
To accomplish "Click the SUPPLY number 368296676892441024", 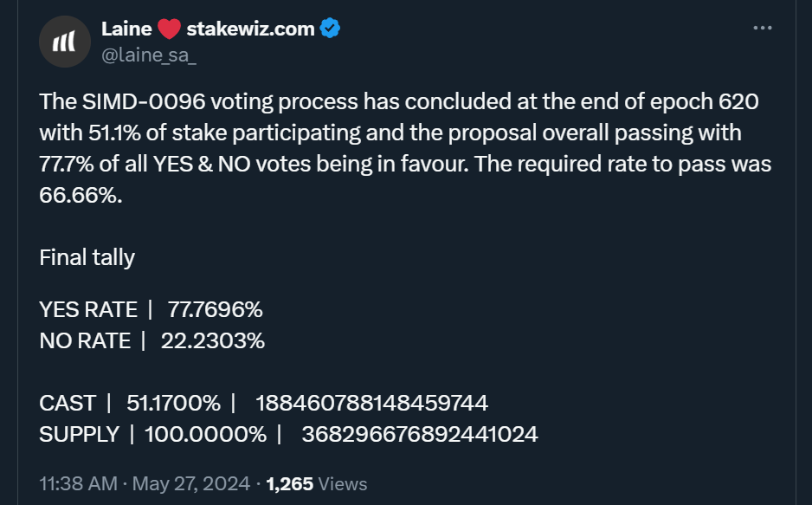I will (x=419, y=434).
